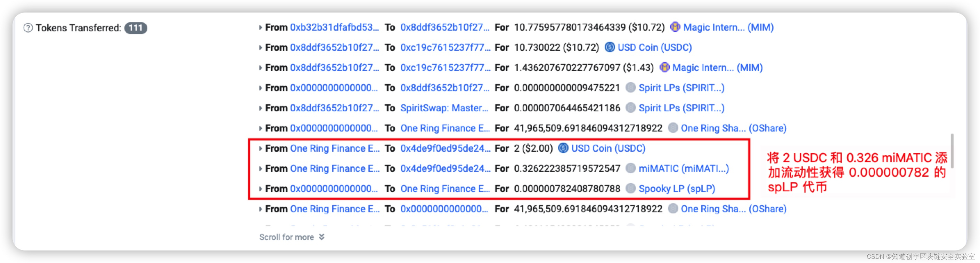Open recipient 0x8ddf3652b10f27 in the first row
This screenshot has width=980, height=263.
[445, 27]
